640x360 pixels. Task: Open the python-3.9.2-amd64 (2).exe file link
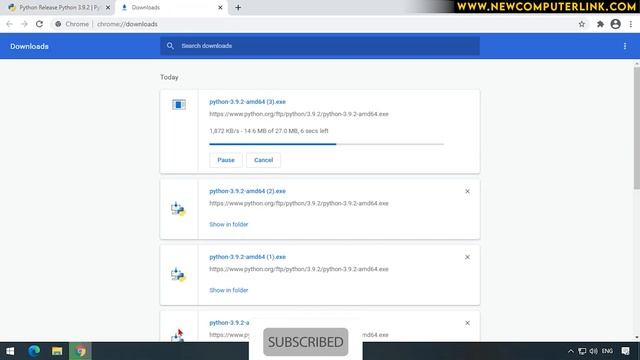(247, 191)
